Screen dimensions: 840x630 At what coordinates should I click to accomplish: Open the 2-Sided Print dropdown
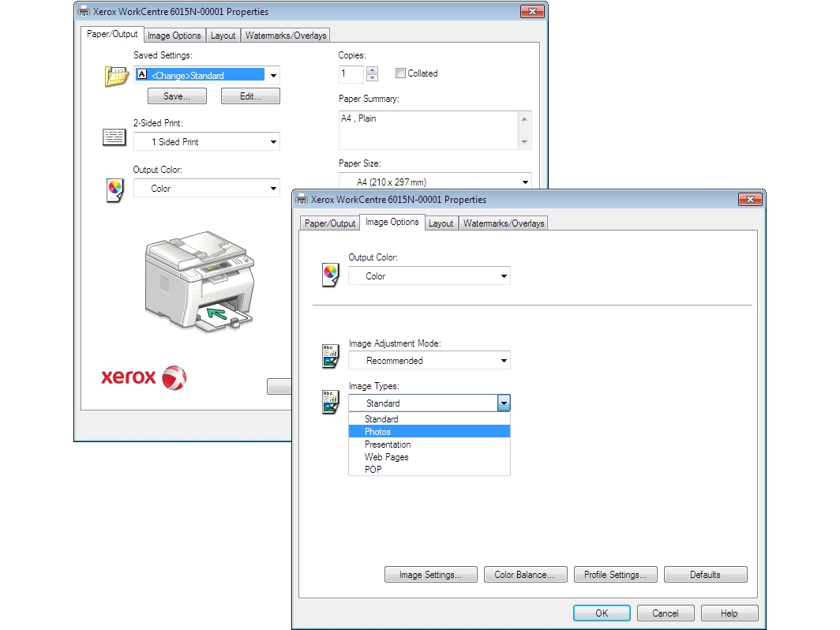click(273, 142)
